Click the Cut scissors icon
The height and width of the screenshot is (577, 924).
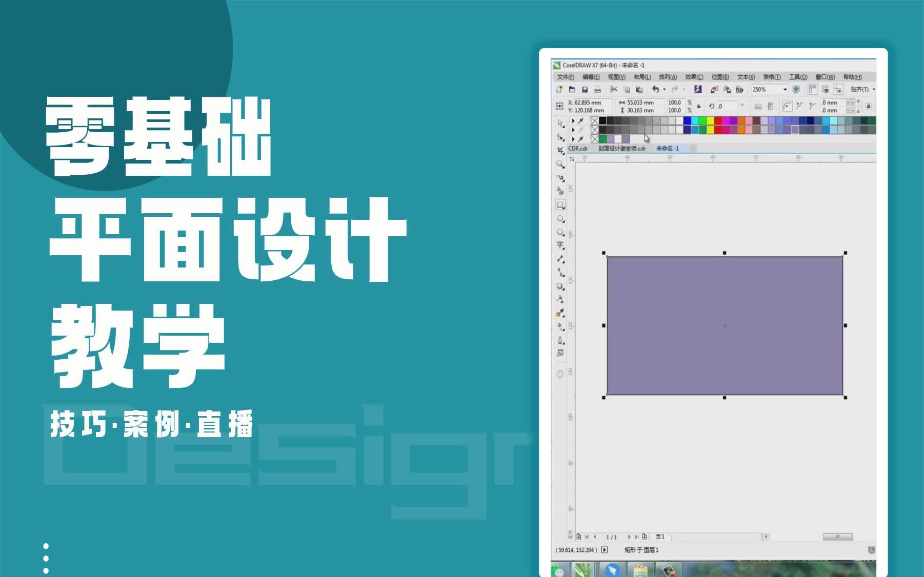pyautogui.click(x=613, y=89)
